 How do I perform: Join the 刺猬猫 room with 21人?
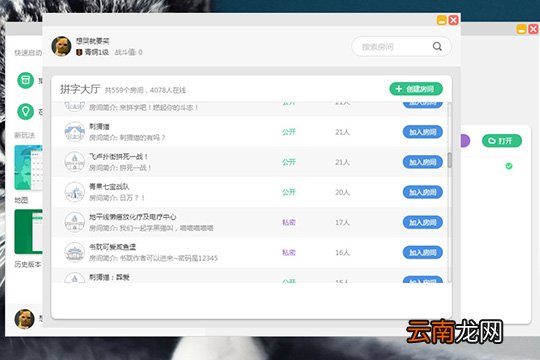tap(423, 132)
